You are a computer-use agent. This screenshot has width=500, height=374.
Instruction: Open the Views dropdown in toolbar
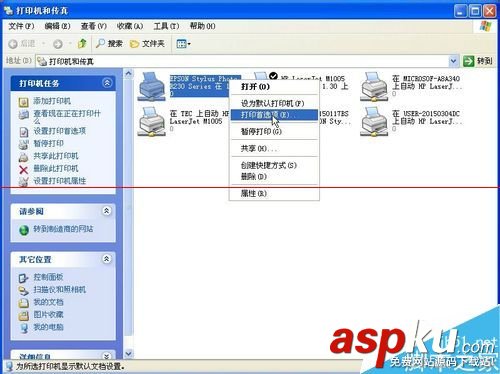coord(183,44)
